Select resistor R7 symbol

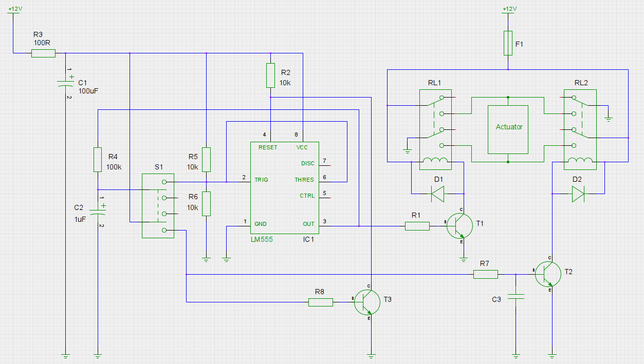pyautogui.click(x=486, y=274)
